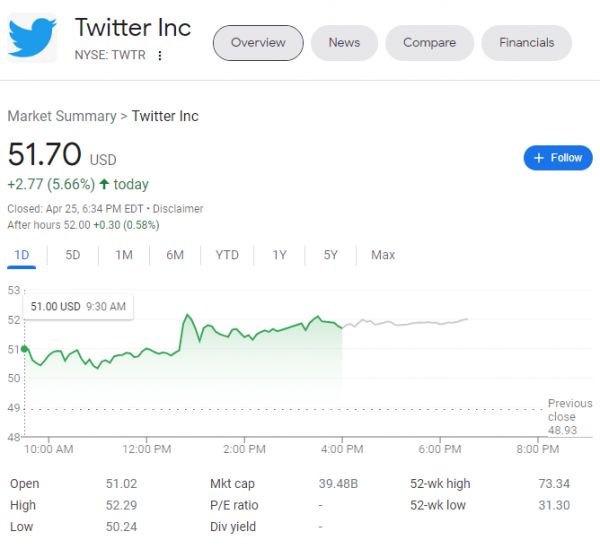The height and width of the screenshot is (549, 600).
Task: Switch to the News tab
Action: tap(344, 43)
